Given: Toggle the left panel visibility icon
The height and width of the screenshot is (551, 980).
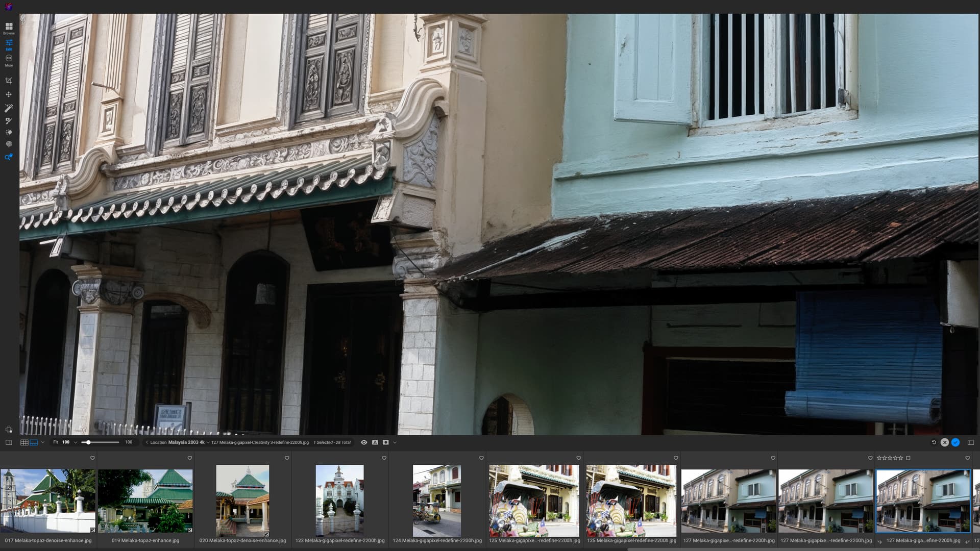Looking at the screenshot, I should point(9,442).
